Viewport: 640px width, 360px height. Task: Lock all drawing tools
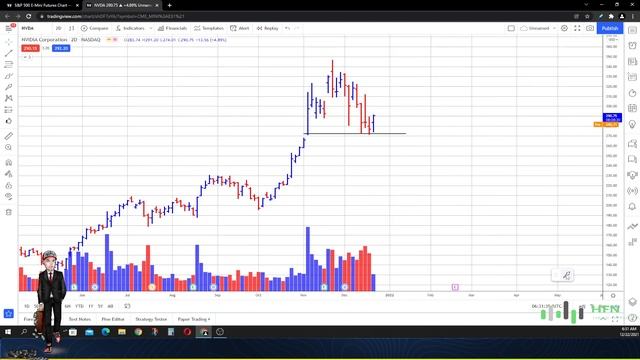tap(9, 185)
